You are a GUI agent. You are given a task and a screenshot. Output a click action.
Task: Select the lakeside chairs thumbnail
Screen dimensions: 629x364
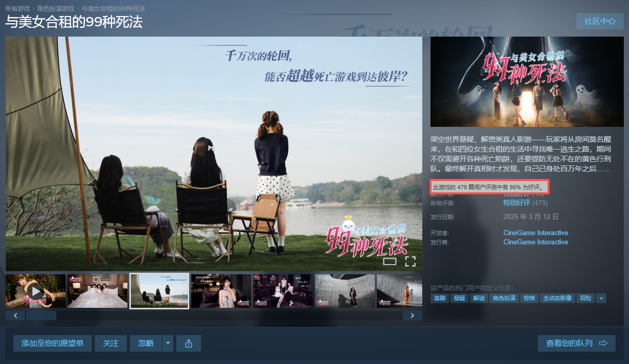pyautogui.click(x=159, y=291)
